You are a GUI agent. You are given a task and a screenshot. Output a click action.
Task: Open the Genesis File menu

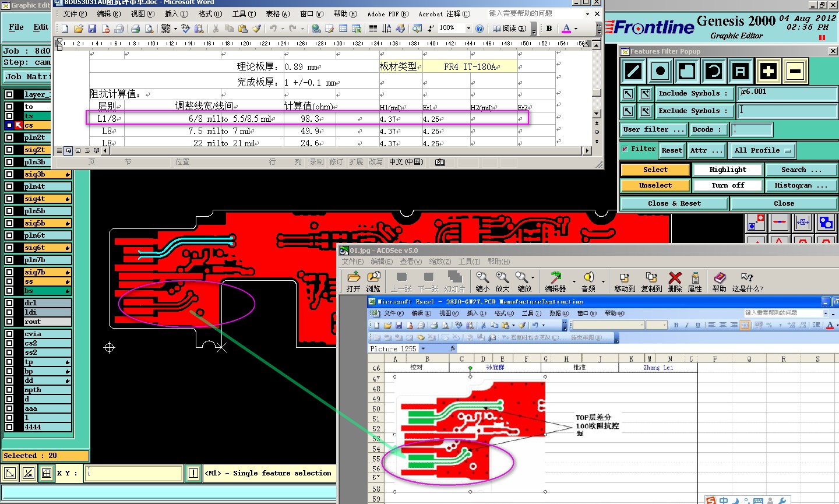coord(16,27)
